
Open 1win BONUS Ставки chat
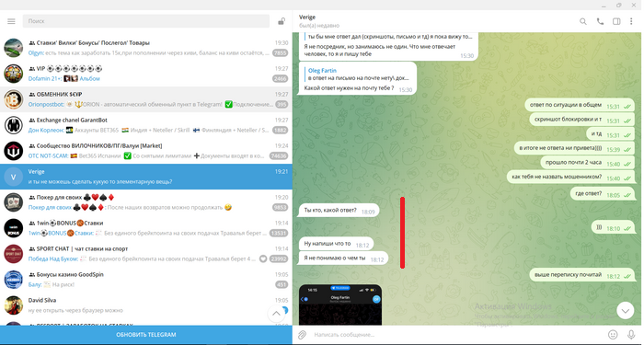tap(145, 228)
